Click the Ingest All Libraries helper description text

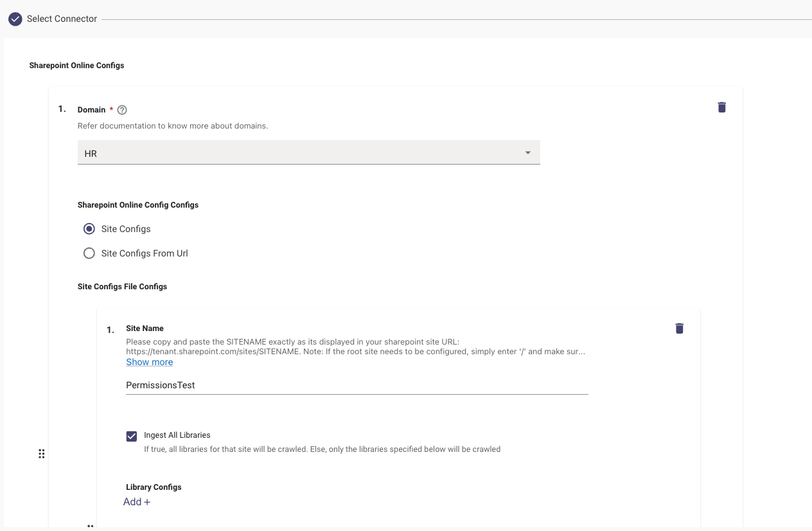pos(322,449)
